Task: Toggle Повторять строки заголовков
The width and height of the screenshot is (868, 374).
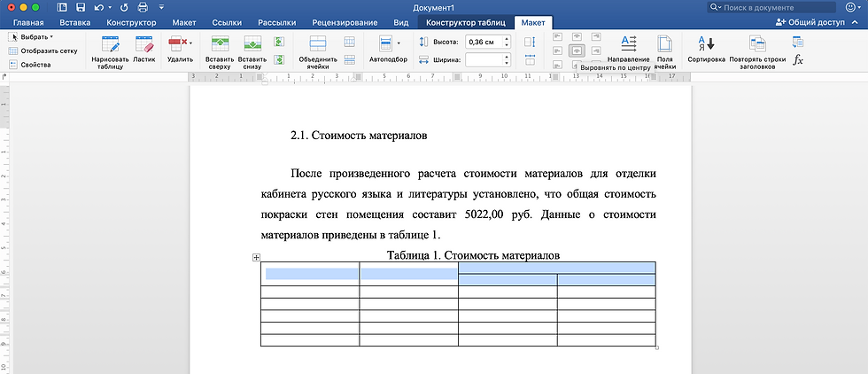Action: (x=756, y=52)
